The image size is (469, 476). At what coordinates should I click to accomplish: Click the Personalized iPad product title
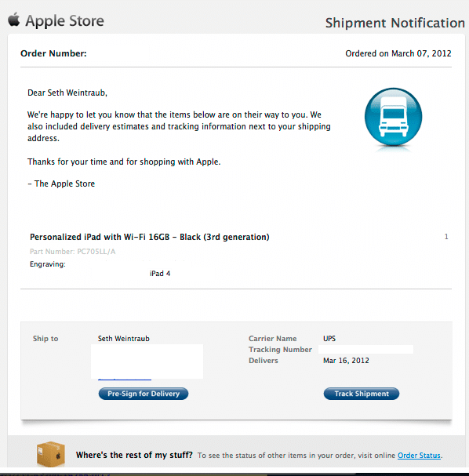click(x=149, y=237)
